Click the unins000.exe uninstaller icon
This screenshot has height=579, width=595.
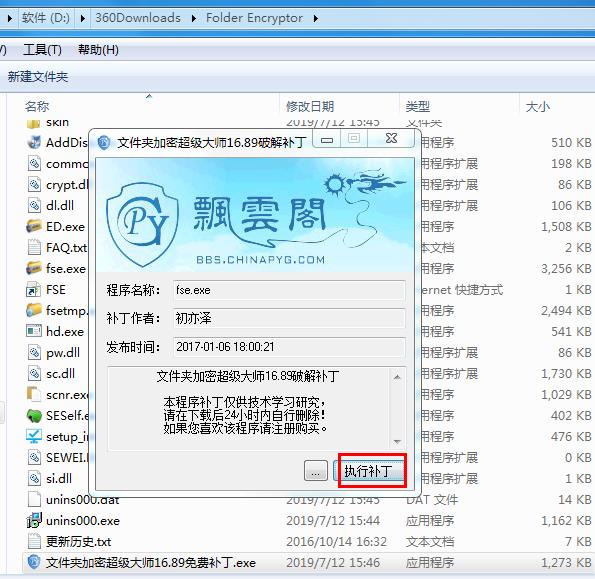click(x=34, y=521)
